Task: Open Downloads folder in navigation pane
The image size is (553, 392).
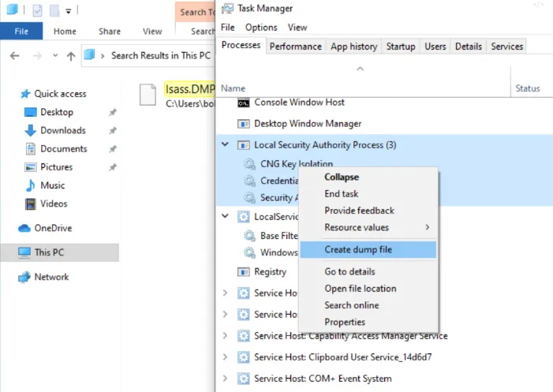Action: point(63,130)
